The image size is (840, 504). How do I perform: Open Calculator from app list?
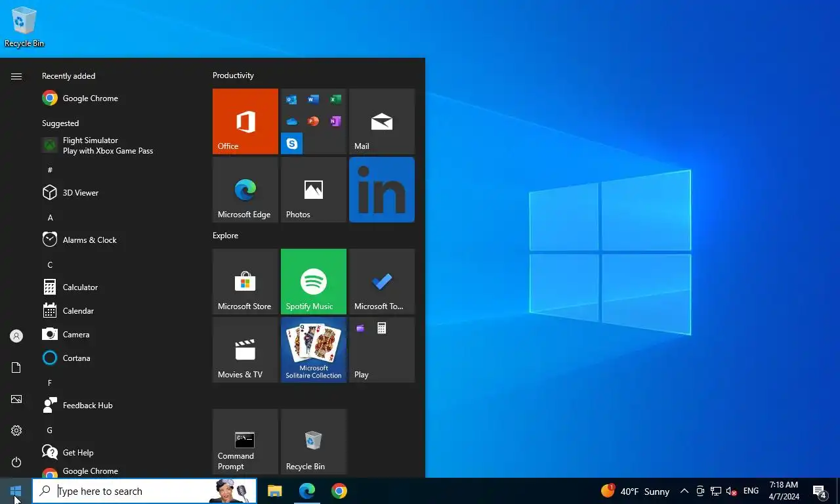click(118, 287)
